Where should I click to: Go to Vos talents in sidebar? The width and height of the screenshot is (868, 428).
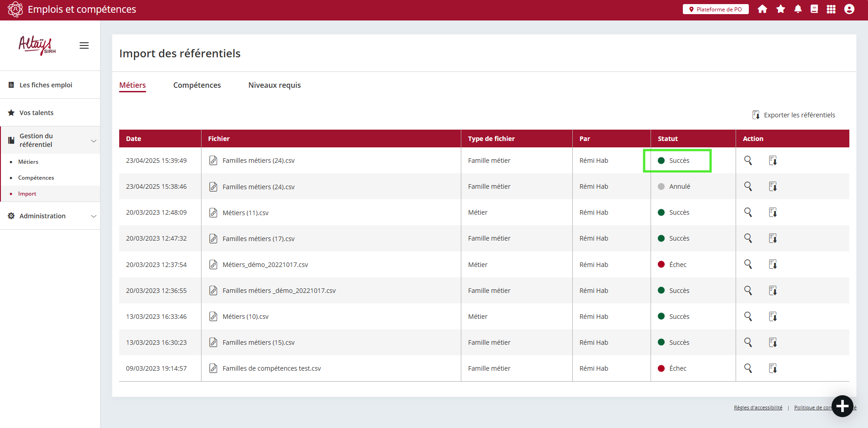coord(36,113)
